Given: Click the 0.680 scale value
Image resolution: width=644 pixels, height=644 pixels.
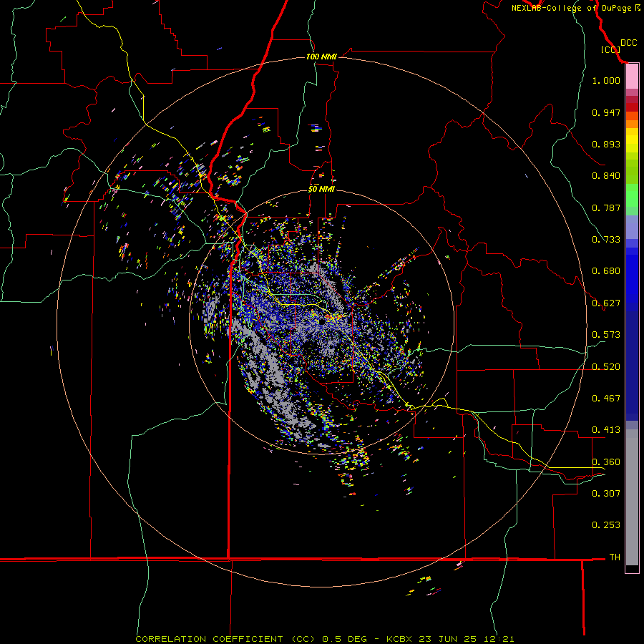Looking at the screenshot, I should (606, 271).
